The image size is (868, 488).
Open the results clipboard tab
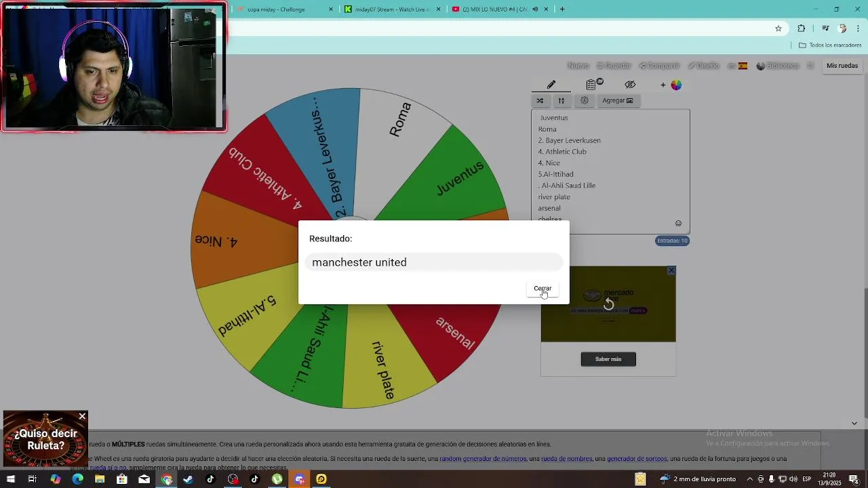pos(593,85)
